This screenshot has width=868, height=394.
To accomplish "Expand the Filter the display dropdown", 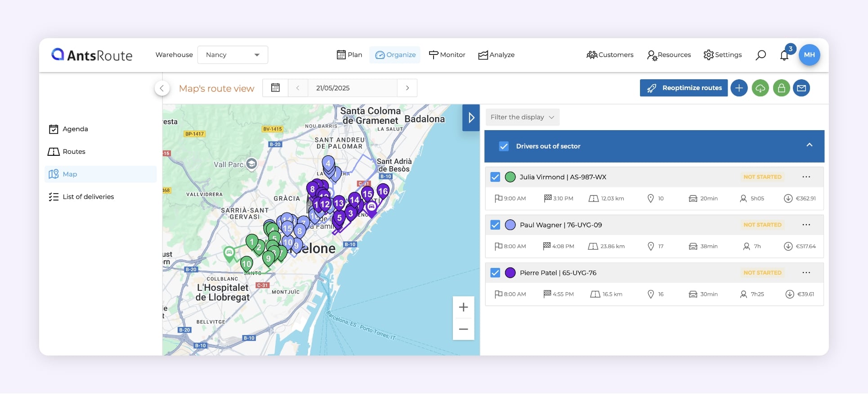I will (522, 117).
